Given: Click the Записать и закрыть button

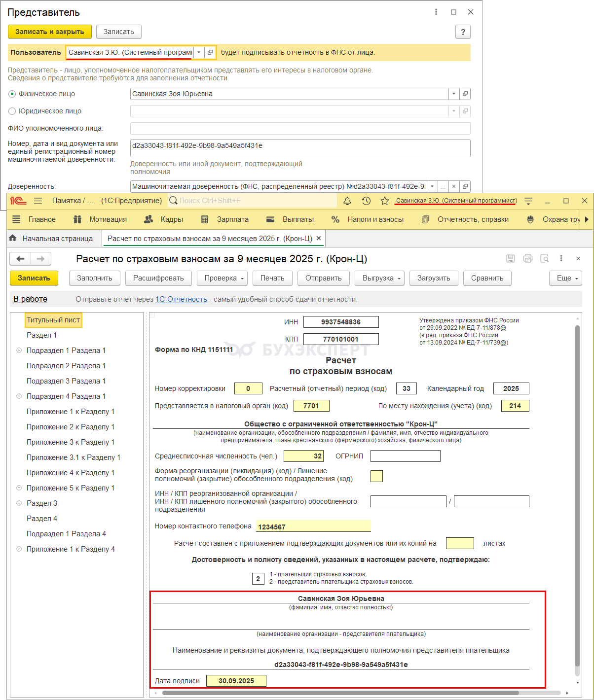Looking at the screenshot, I should coord(50,32).
